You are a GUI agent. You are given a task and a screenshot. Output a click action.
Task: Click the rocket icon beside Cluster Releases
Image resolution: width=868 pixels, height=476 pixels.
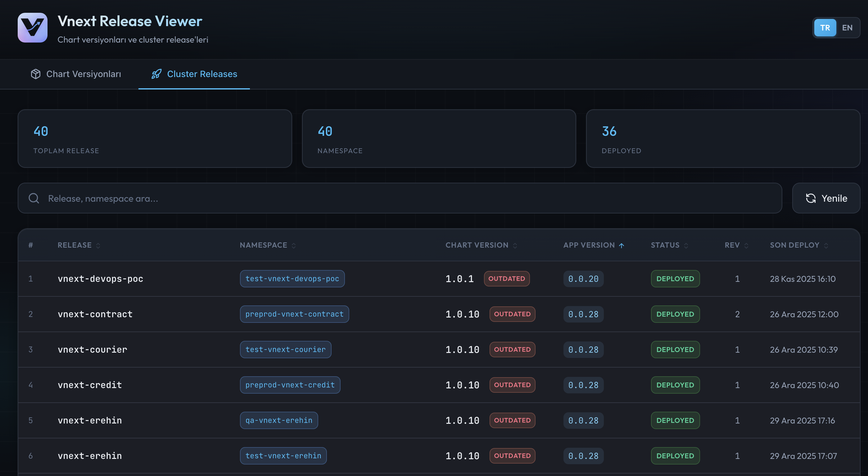pos(156,74)
